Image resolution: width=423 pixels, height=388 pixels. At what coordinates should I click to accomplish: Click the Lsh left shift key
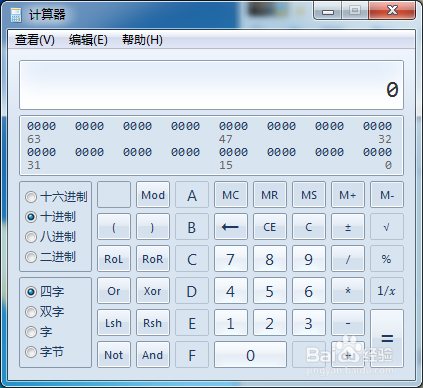114,323
